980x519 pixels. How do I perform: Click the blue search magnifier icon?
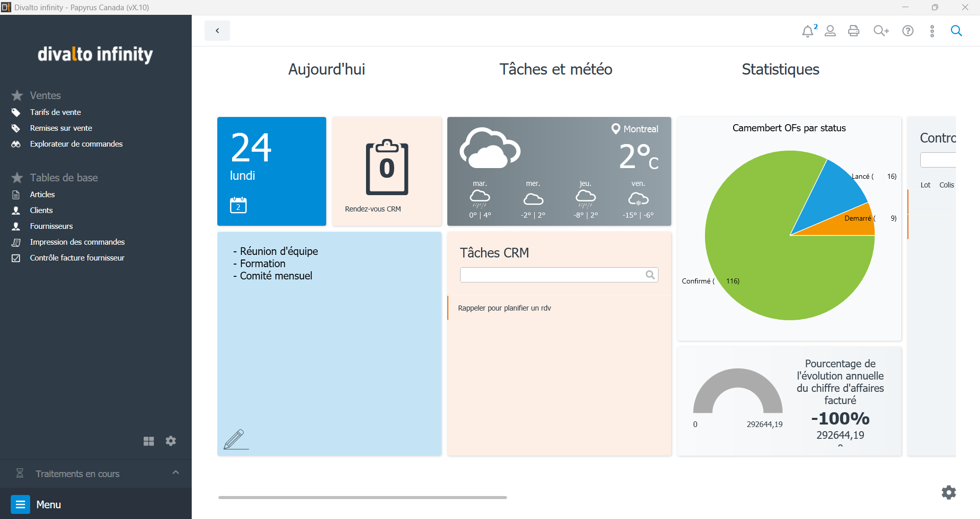[956, 31]
